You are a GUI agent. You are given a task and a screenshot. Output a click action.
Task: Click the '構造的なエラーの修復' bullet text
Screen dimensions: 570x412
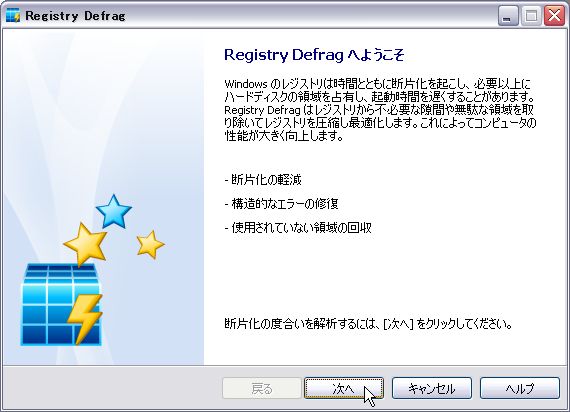coord(281,204)
